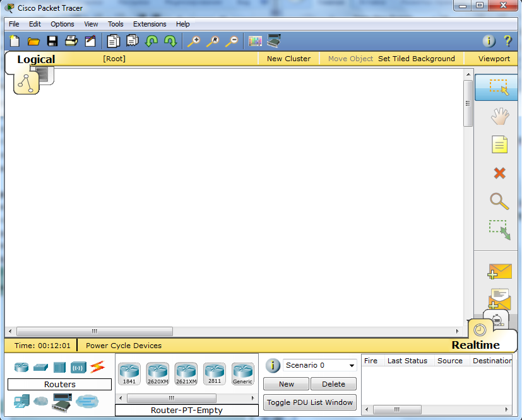Select the WAN Emulation cloud icon
Image resolution: width=522 pixels, height=420 pixels.
(40, 401)
